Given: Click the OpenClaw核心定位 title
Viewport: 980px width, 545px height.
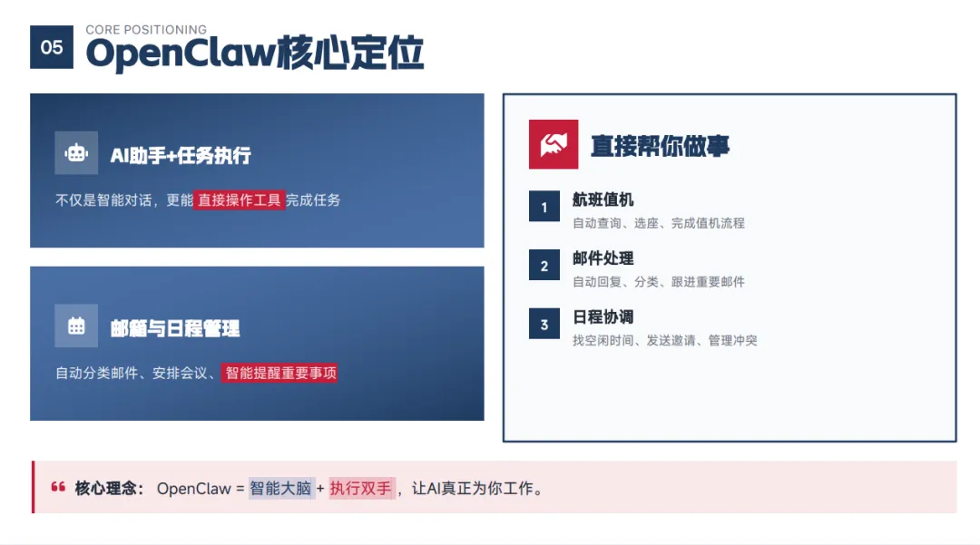Looking at the screenshot, I should coord(254,53).
